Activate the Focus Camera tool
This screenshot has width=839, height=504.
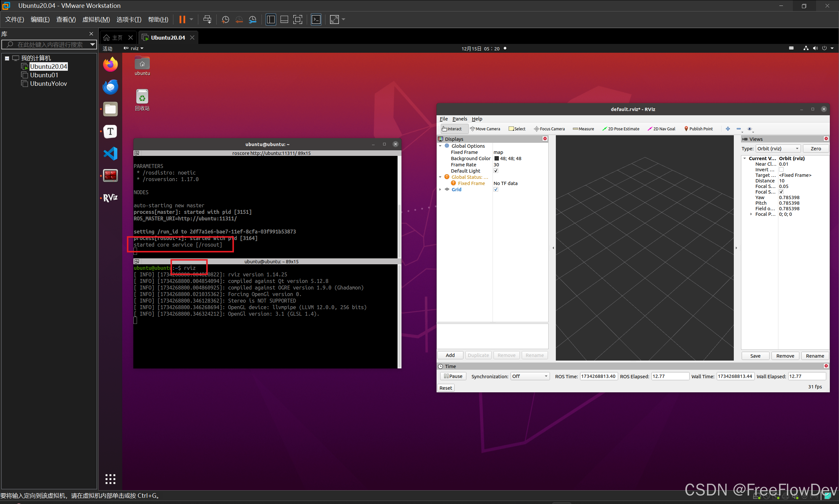point(549,129)
